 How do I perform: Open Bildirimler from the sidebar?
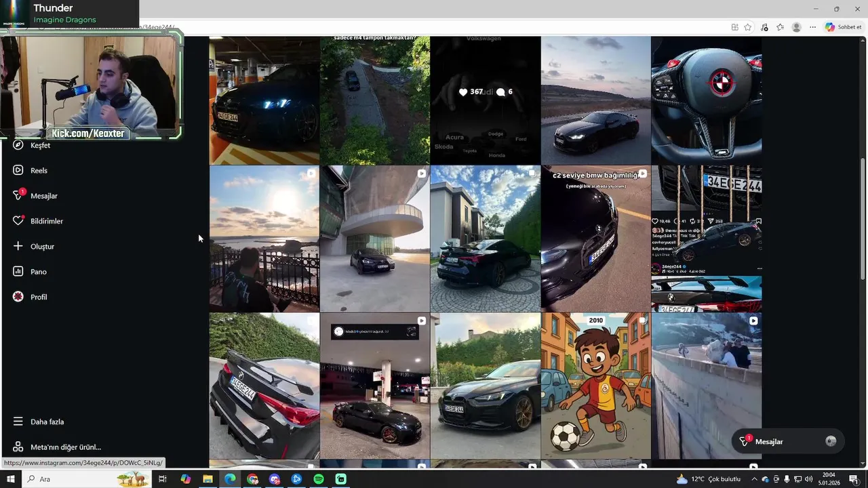click(x=47, y=221)
